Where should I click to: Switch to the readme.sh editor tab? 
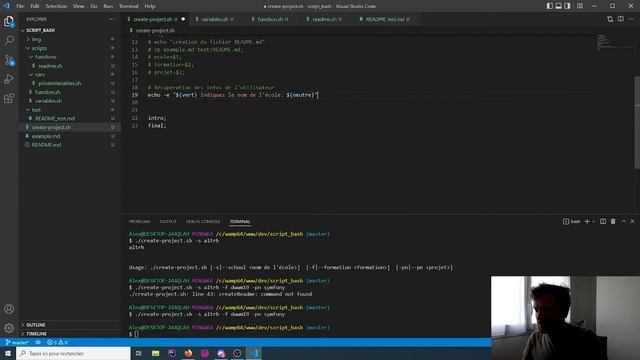[327, 19]
